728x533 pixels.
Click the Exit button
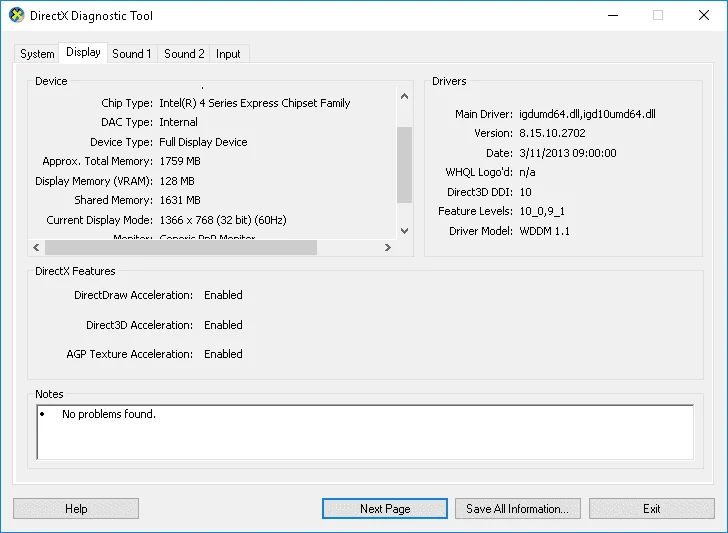click(652, 509)
